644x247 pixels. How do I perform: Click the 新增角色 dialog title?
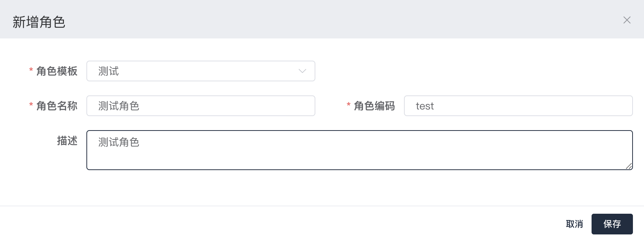39,22
